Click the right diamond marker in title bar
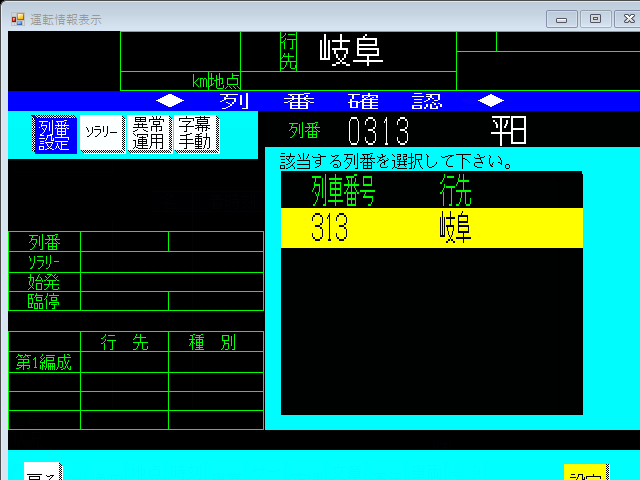This screenshot has height=480, width=640. [491, 100]
